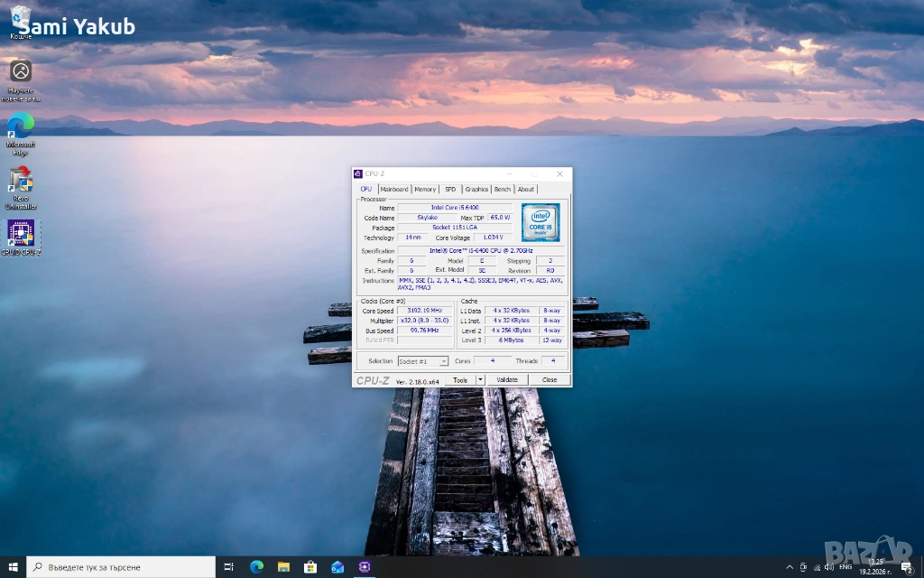Viewport: 924px width, 578px height.
Task: Click the taskbar search input box
Action: 121,567
